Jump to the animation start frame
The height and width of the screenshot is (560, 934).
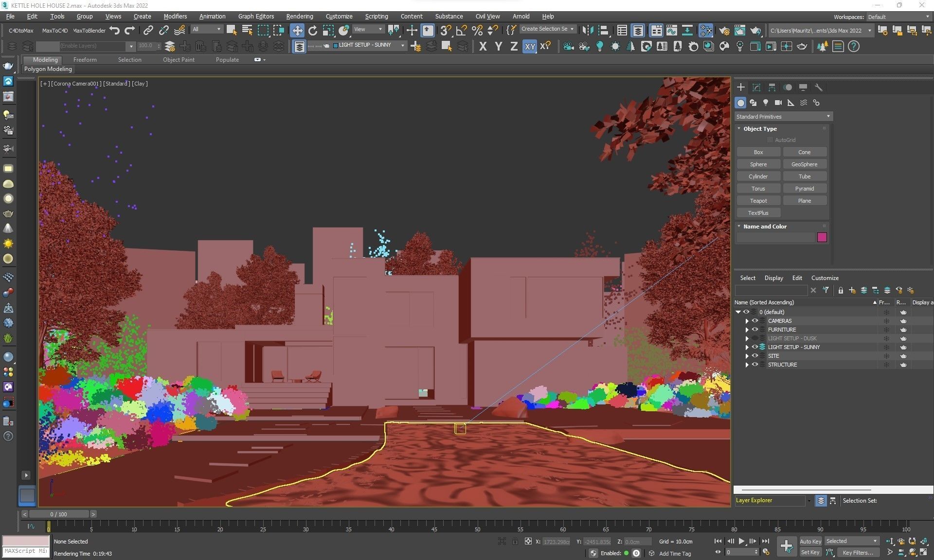click(x=718, y=541)
